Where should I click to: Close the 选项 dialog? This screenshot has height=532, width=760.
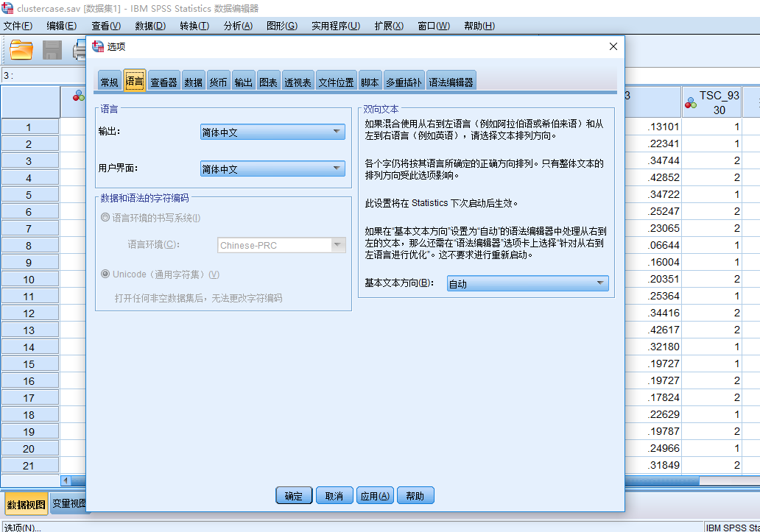pyautogui.click(x=613, y=46)
